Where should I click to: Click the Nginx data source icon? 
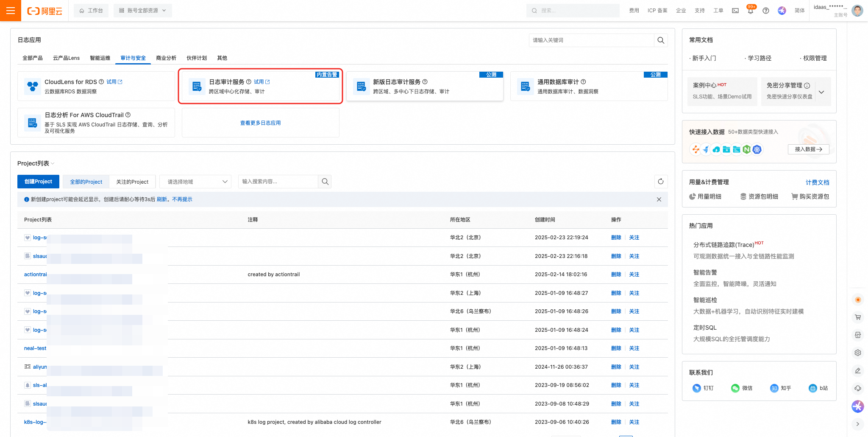click(747, 149)
